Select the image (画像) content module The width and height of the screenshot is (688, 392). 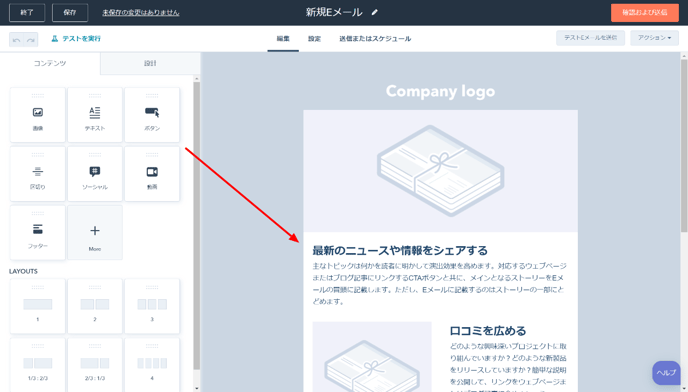pos(38,115)
